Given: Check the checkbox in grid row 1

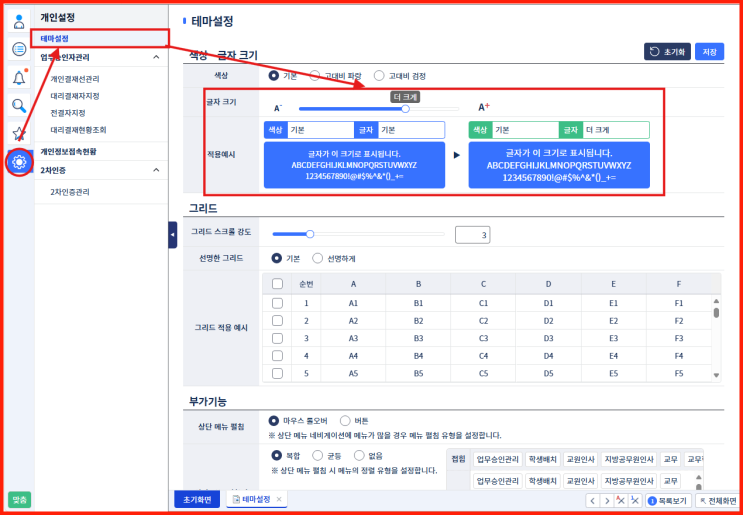Looking at the screenshot, I should click(277, 303).
